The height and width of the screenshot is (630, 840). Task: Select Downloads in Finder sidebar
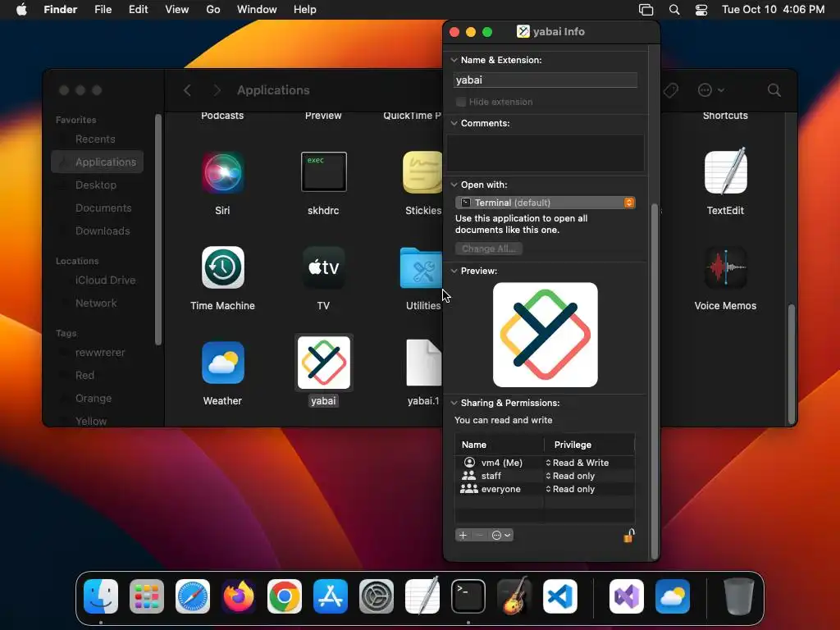click(x=103, y=231)
